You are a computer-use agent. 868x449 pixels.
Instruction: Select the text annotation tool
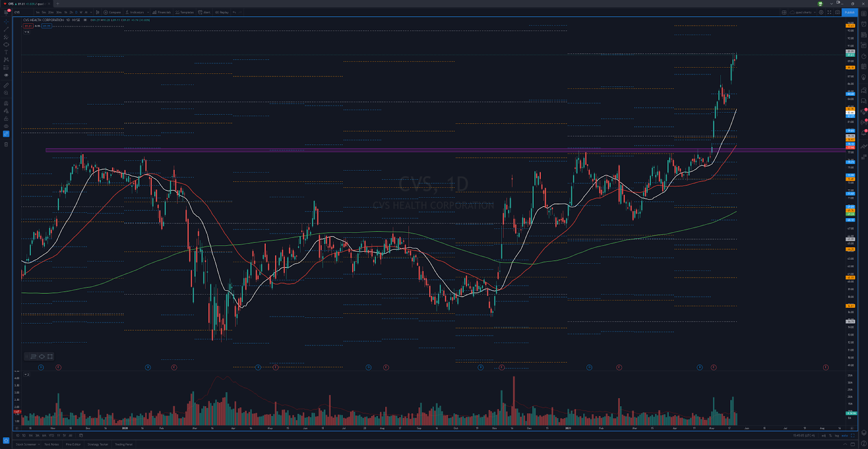pos(6,52)
